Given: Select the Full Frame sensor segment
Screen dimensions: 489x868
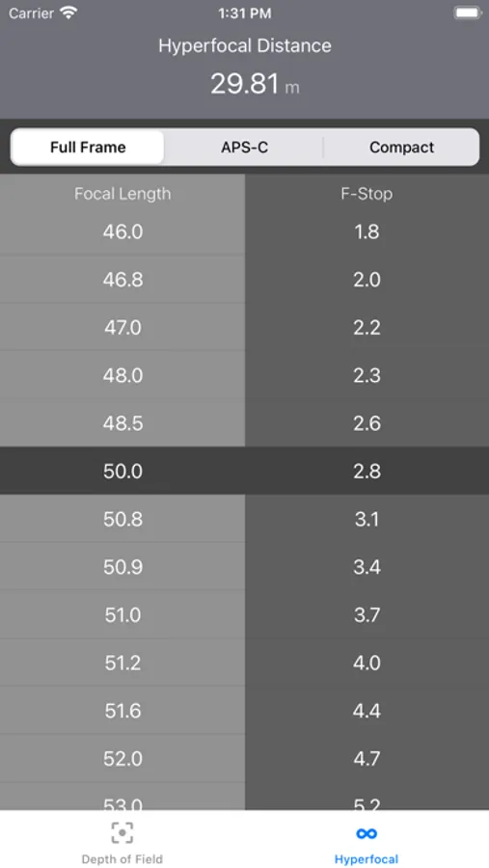Looking at the screenshot, I should [x=88, y=148].
